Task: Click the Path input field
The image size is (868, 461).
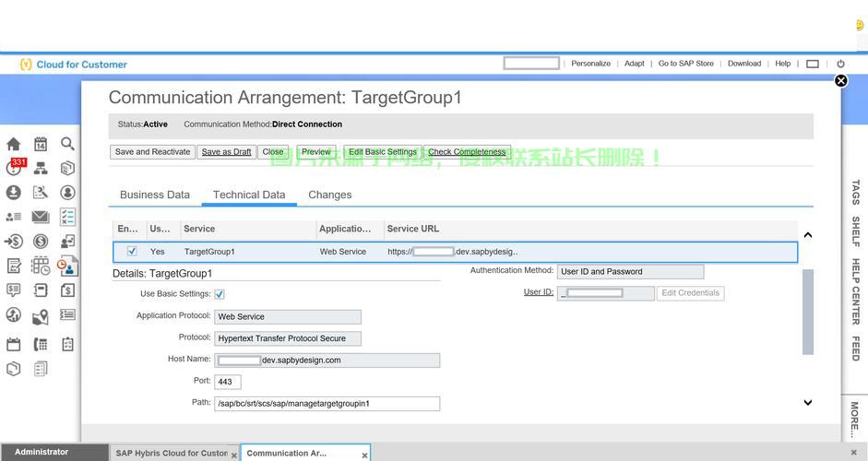Action: coord(327,404)
